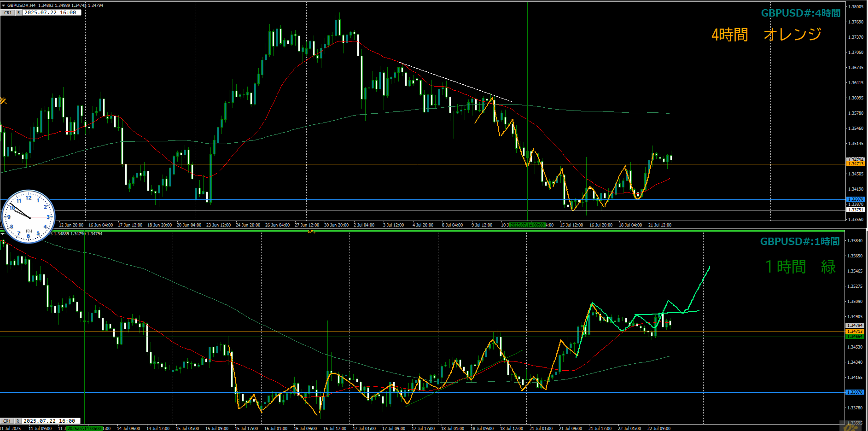Click the date field in the 1-hour chart
Screen dimensions: 868x431
(51, 421)
